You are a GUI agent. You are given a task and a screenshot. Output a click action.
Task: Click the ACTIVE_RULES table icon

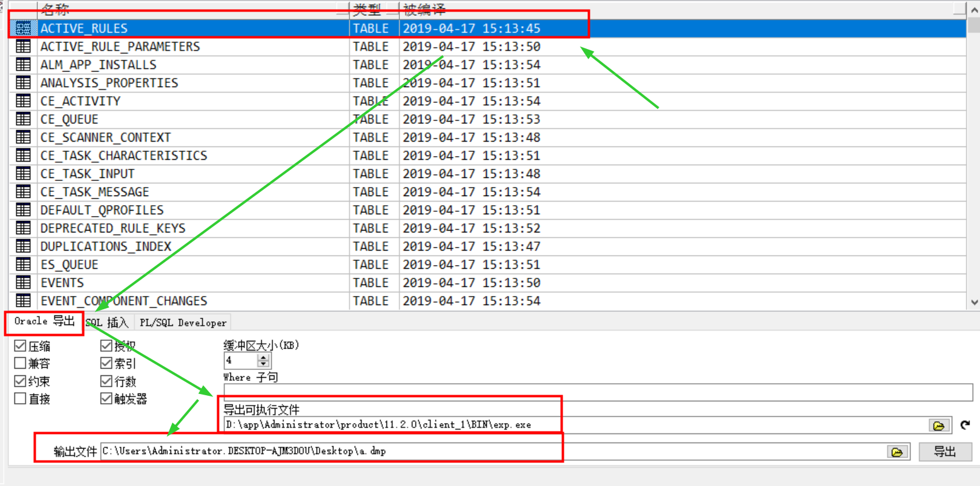pos(23,28)
